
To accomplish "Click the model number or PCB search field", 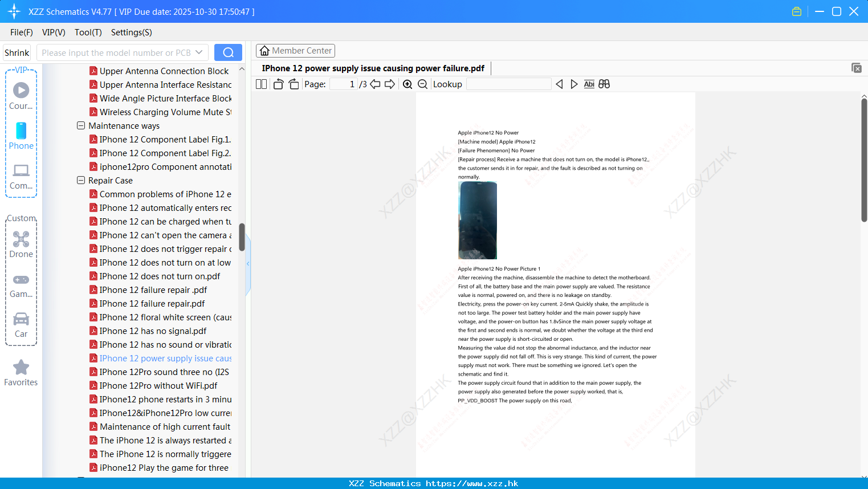I will 116,52.
